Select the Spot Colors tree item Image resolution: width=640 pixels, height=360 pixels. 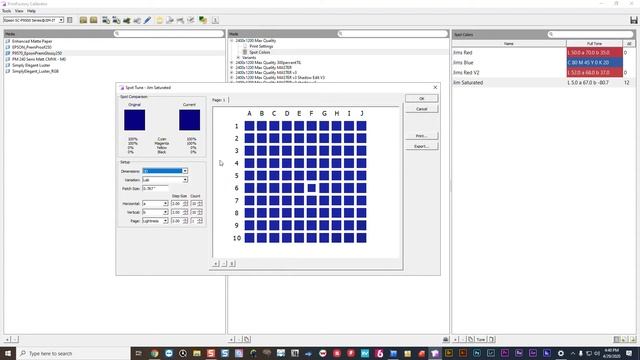pyautogui.click(x=260, y=52)
